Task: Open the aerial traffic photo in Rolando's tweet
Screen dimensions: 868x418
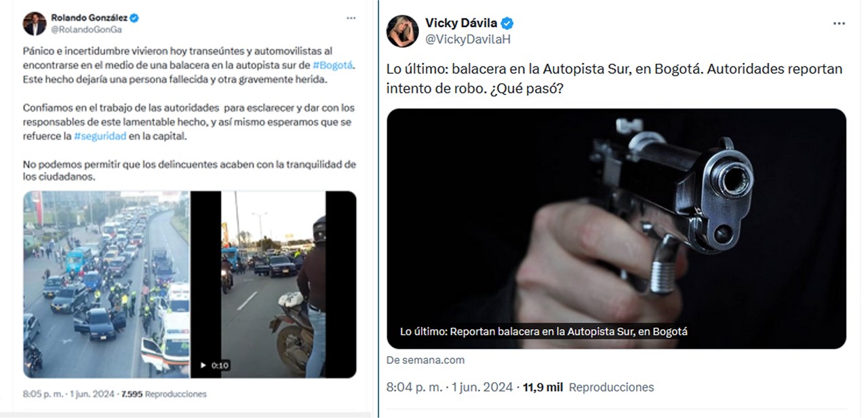Action: pos(106,284)
